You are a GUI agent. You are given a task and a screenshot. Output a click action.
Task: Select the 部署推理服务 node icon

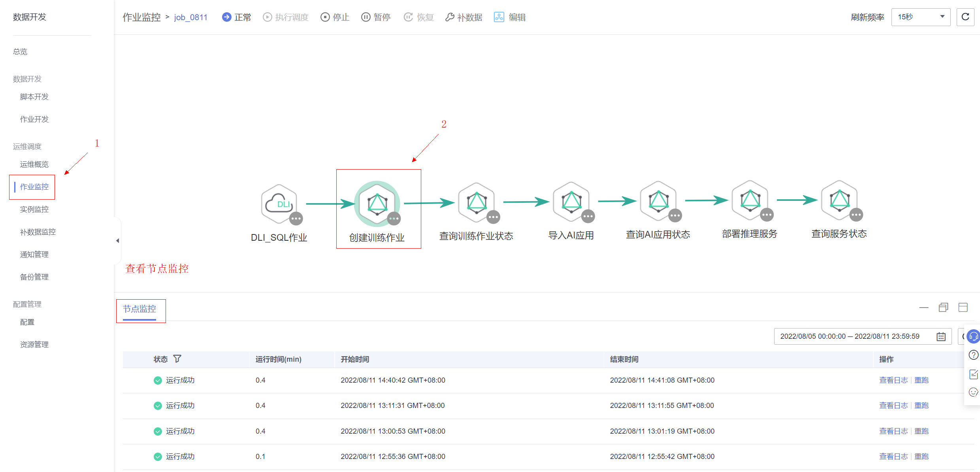point(750,200)
